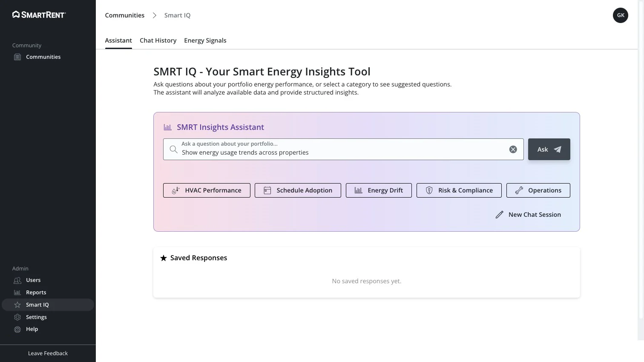Start a New Chat Session

point(528,215)
